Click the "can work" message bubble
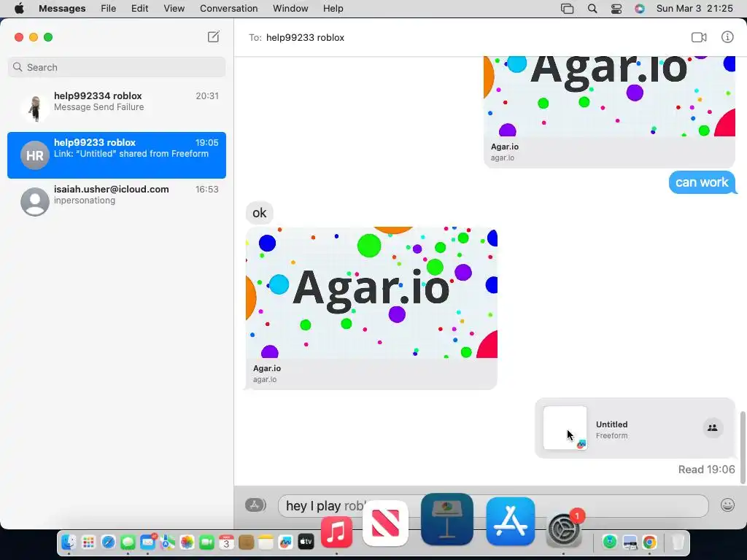 (702, 182)
